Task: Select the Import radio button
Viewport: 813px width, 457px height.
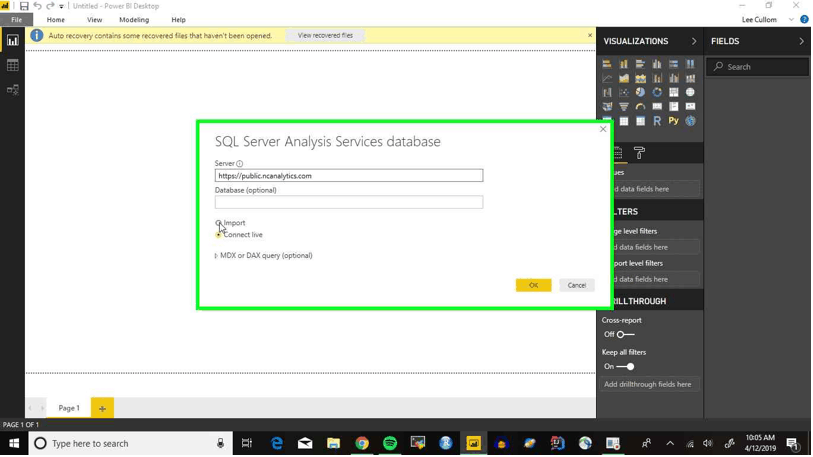Action: (x=218, y=223)
